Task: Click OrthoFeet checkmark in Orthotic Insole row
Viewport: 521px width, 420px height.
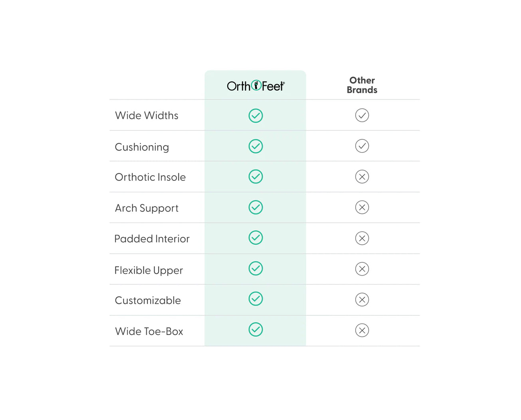Action: tap(256, 176)
